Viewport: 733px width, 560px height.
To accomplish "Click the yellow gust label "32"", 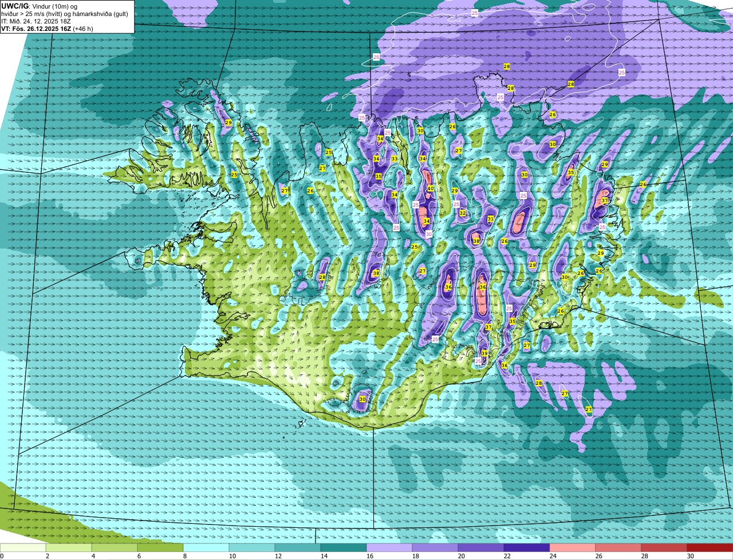I will 462,213.
